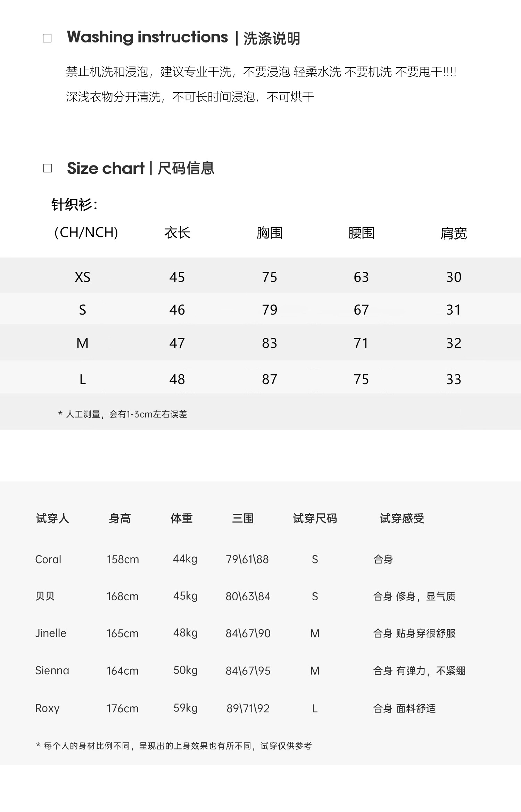Check the box beside Size chart

[47, 169]
